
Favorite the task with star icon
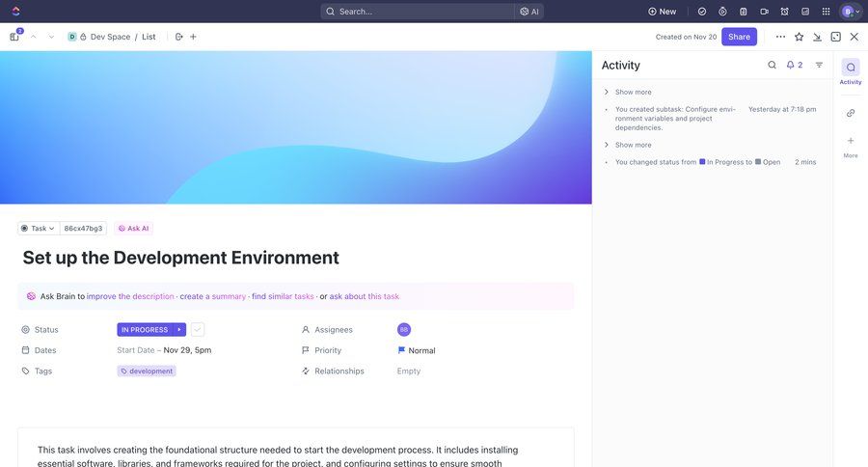coord(799,37)
